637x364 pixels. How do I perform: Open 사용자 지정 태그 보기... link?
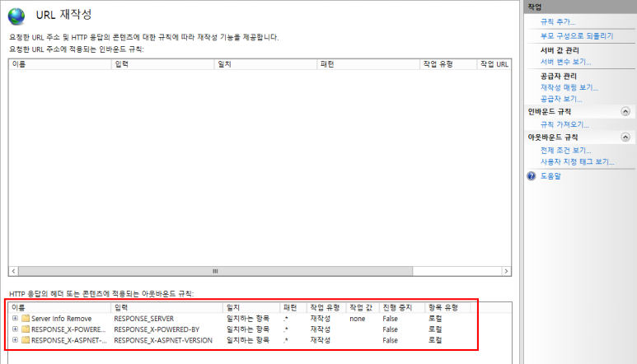577,161
